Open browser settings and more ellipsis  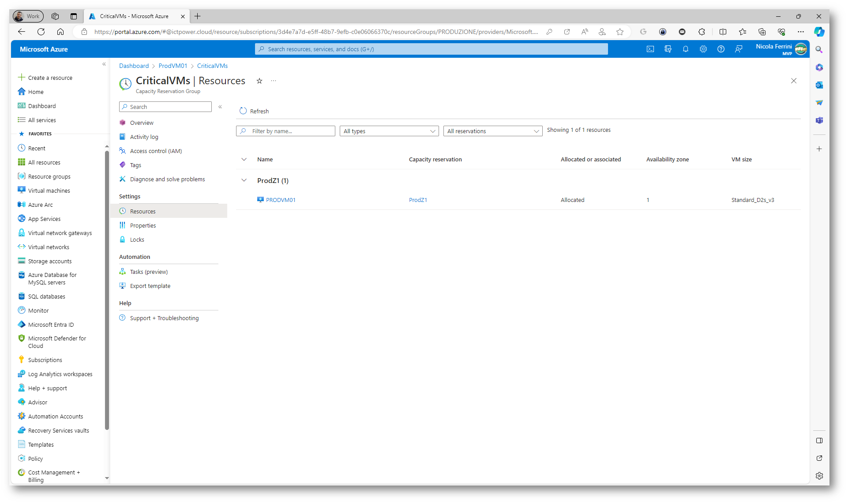click(x=801, y=32)
